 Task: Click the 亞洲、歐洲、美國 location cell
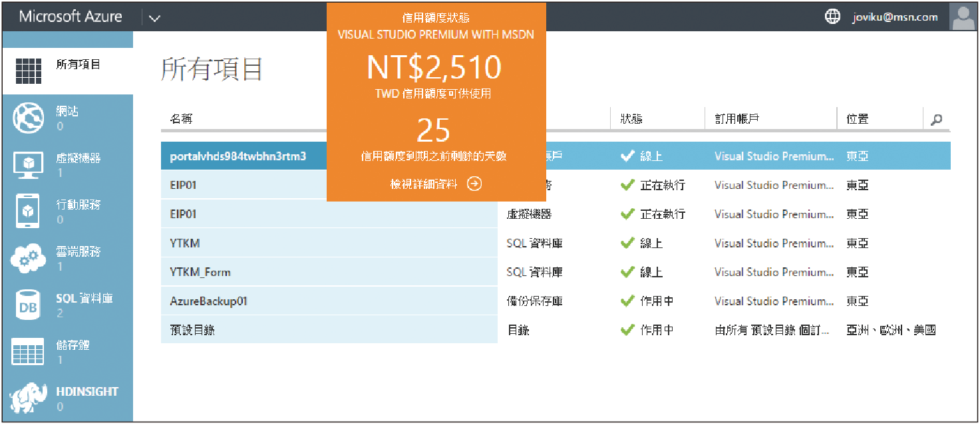click(892, 330)
